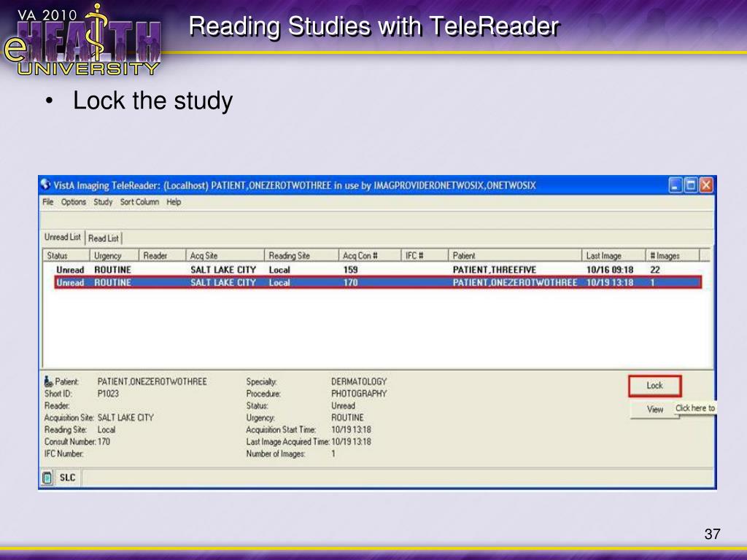Click the View button
The width and height of the screenshot is (747, 560).
pos(654,410)
